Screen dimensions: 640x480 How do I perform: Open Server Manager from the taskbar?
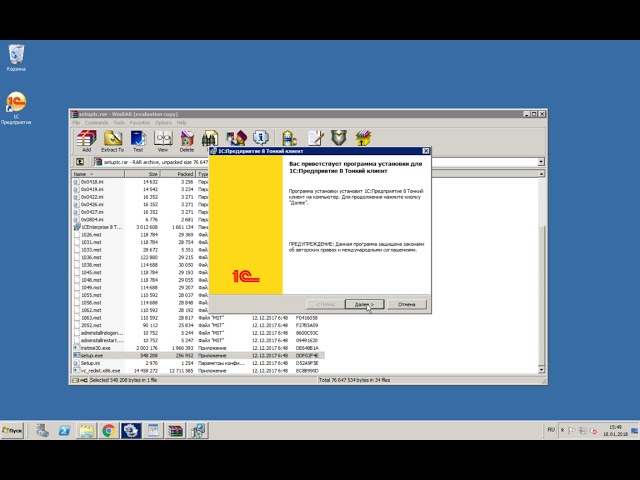click(x=42, y=430)
